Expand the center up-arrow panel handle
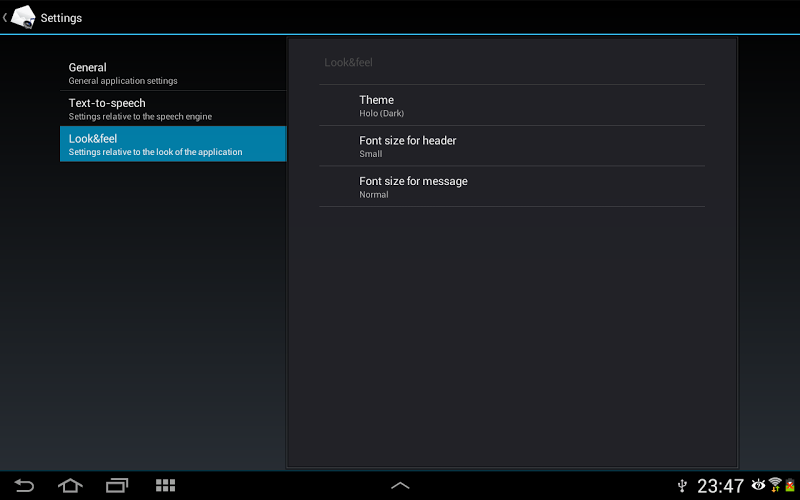 coord(400,485)
